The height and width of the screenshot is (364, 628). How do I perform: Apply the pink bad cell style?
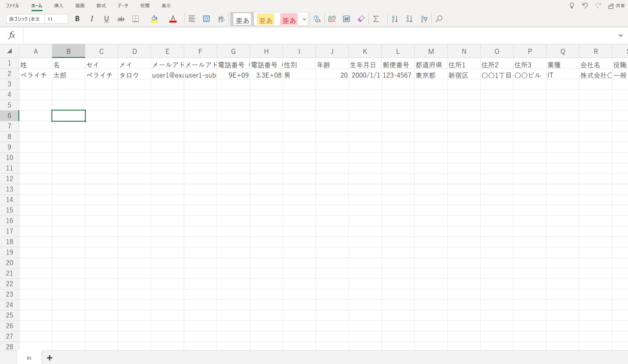click(x=289, y=19)
